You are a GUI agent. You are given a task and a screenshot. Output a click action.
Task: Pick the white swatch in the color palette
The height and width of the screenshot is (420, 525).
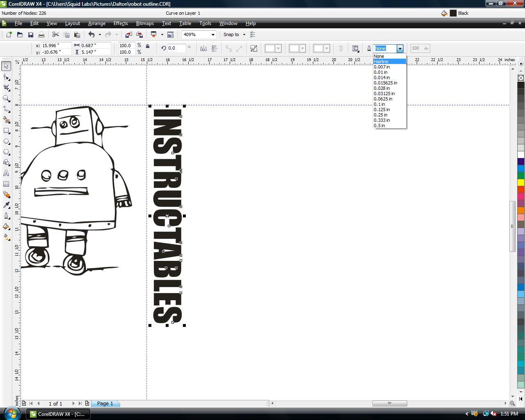pyautogui.click(x=521, y=155)
